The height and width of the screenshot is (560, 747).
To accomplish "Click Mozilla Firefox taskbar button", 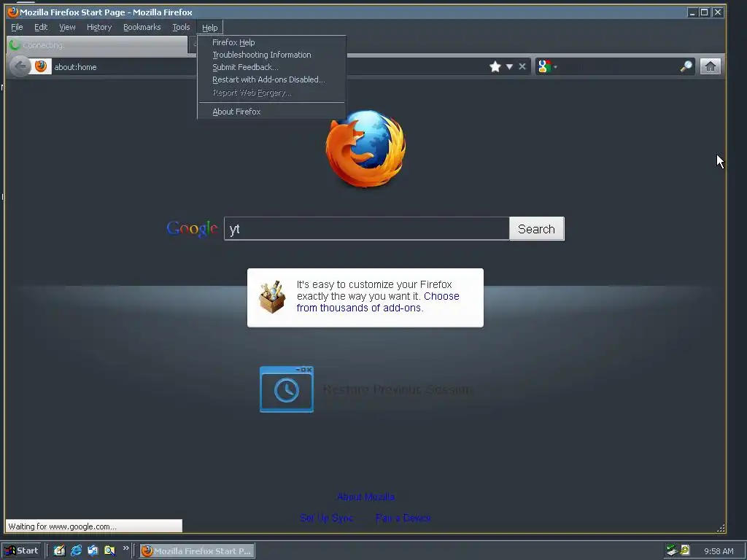I will [x=197, y=551].
